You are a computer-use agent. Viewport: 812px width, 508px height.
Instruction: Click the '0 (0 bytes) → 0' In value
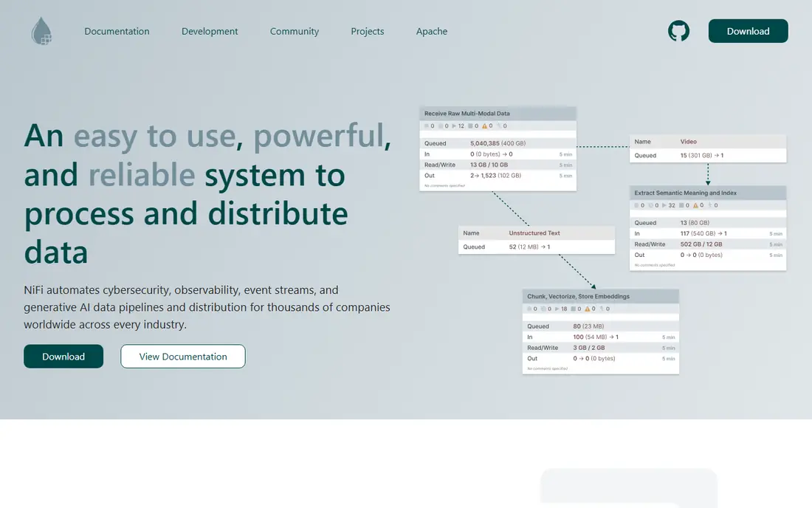click(492, 154)
